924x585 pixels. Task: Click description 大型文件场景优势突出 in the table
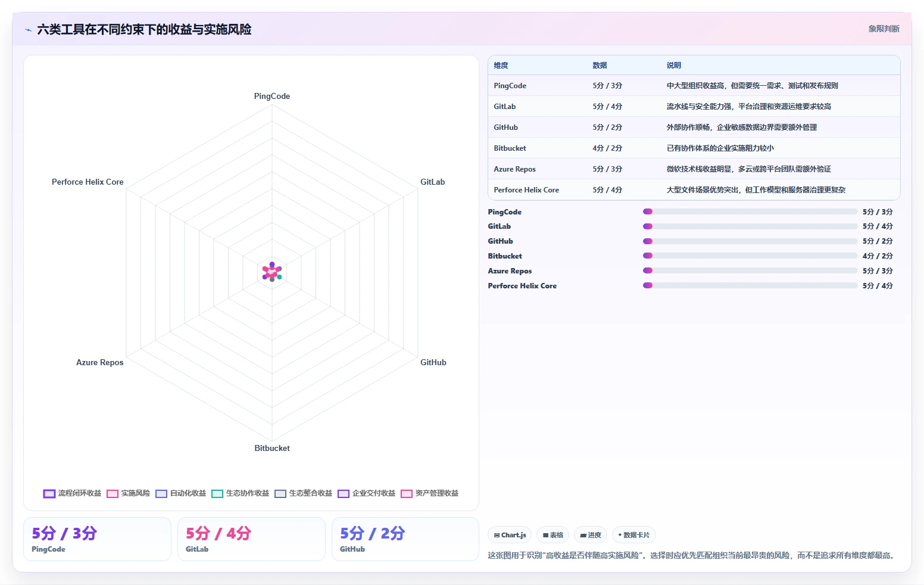point(756,190)
